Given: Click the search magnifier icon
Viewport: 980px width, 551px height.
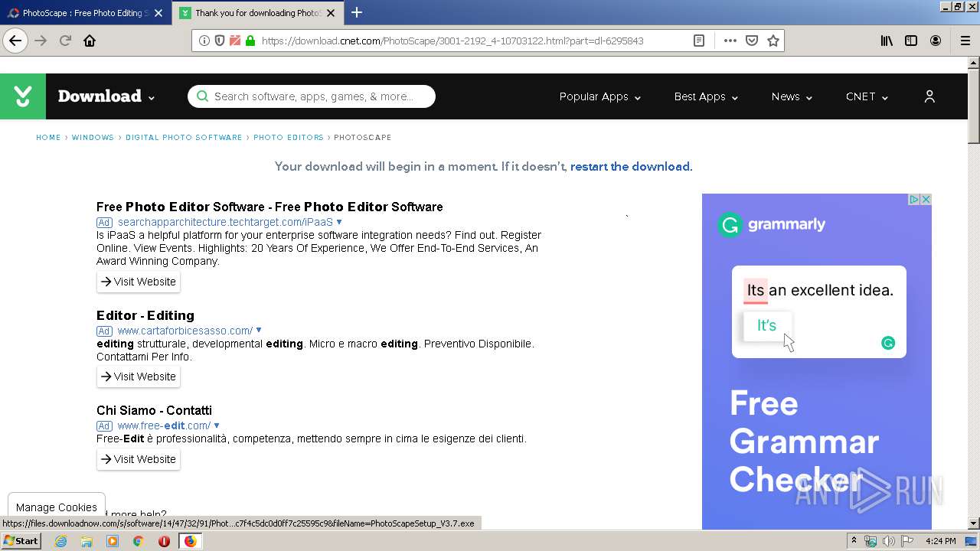Looking at the screenshot, I should click(202, 96).
